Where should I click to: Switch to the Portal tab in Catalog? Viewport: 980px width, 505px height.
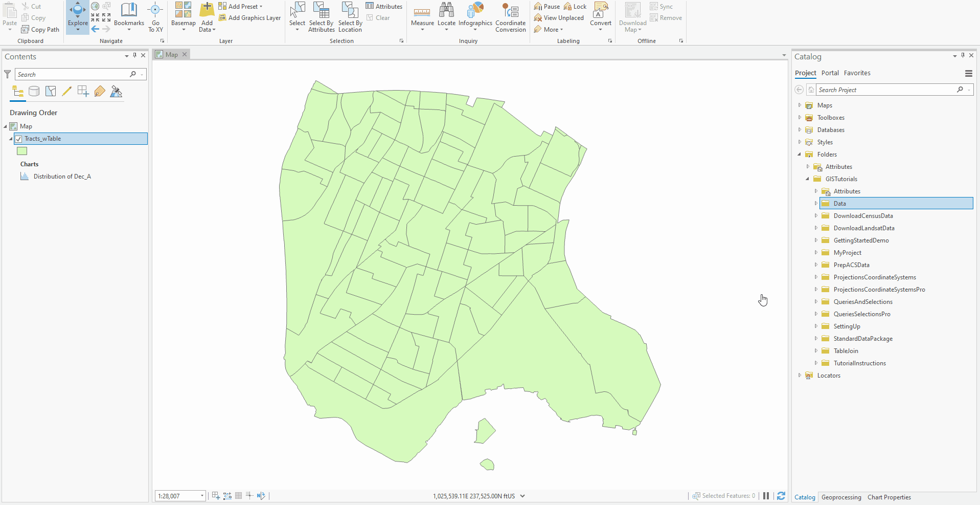click(x=830, y=73)
